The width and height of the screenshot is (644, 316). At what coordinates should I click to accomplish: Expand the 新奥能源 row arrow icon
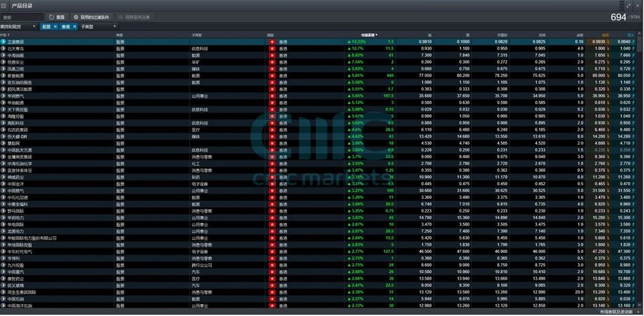coord(3,75)
